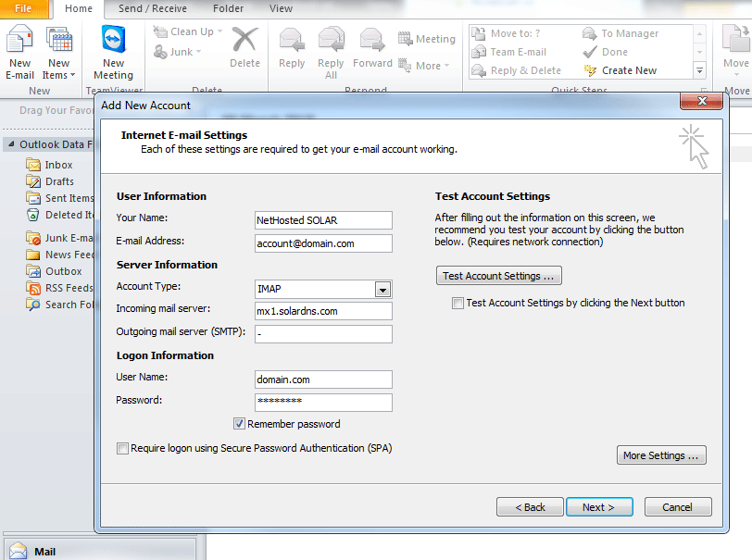
Task: Toggle the Remember password checkbox
Action: [239, 424]
